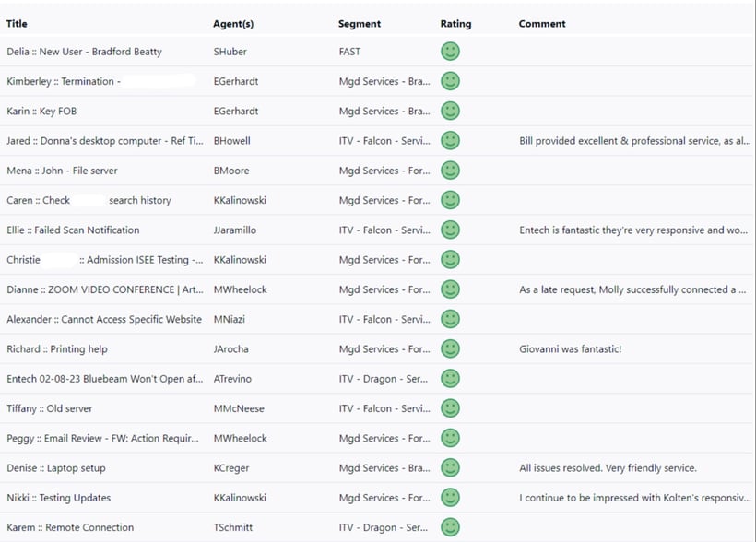Open ticket 'Jared :: Donna's desktop computer'

[x=105, y=141]
